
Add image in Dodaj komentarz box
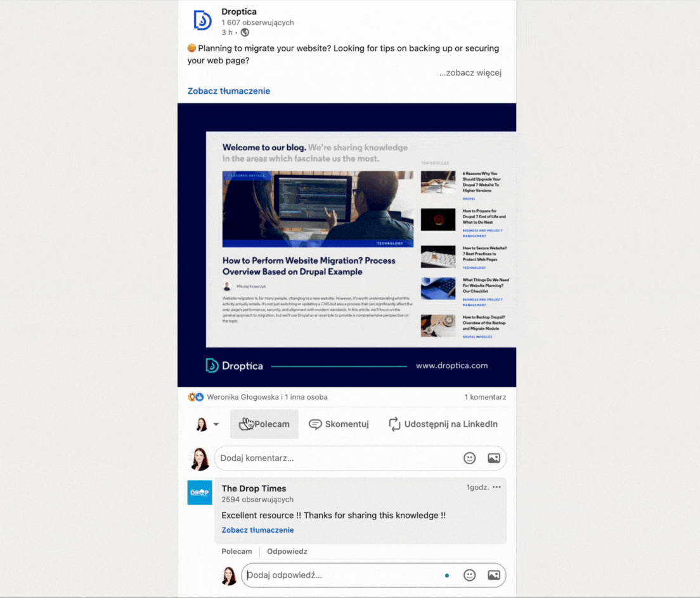[494, 458]
